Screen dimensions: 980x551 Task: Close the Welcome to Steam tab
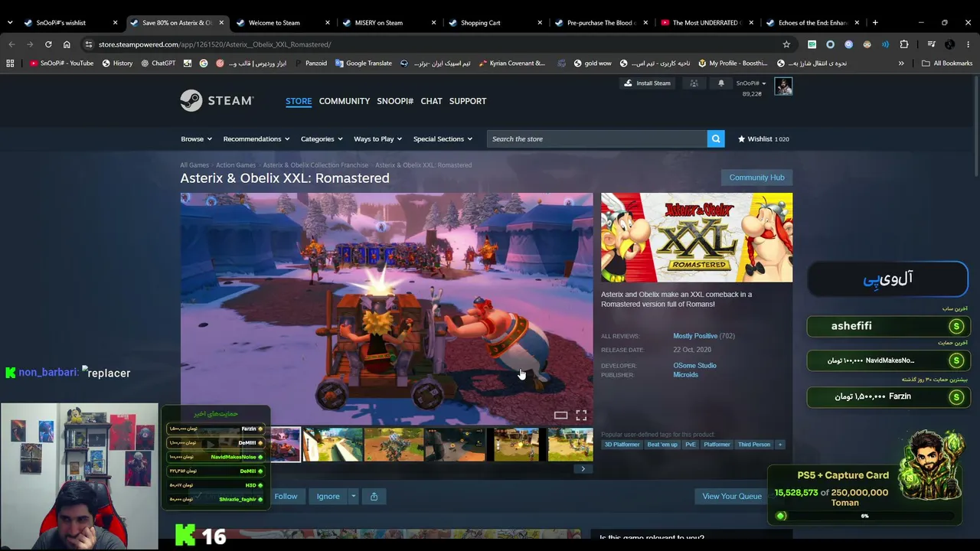(x=328, y=22)
